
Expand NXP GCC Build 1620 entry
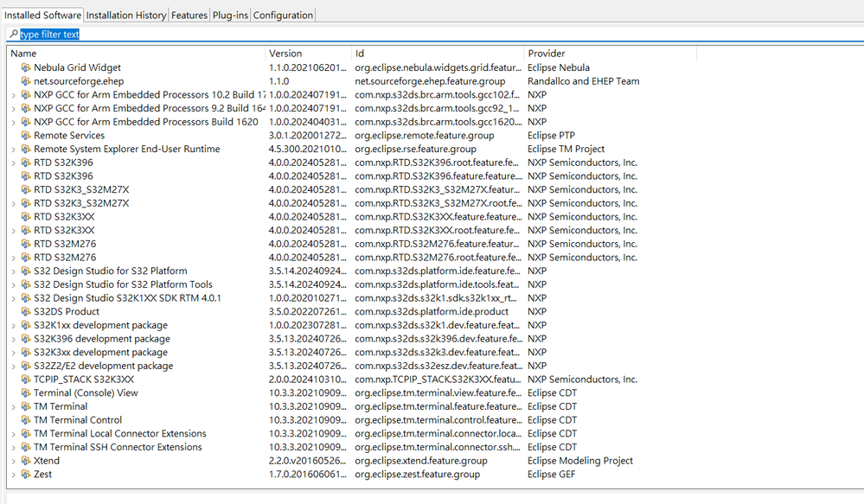14,122
